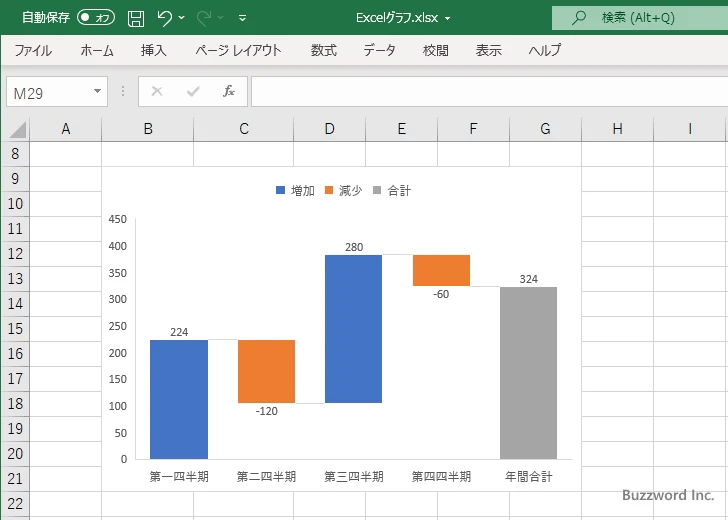The height and width of the screenshot is (520, 728).
Task: Click the Undo arrow icon
Action: pyautogui.click(x=164, y=18)
